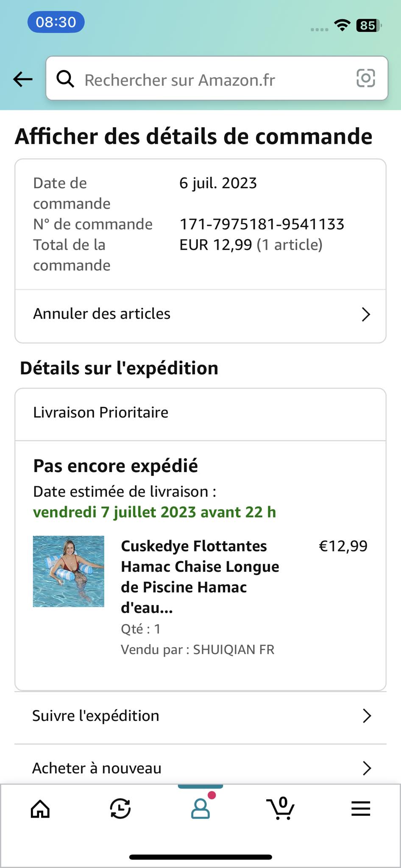Open the shopping cart icon
The image size is (401, 868).
280,809
